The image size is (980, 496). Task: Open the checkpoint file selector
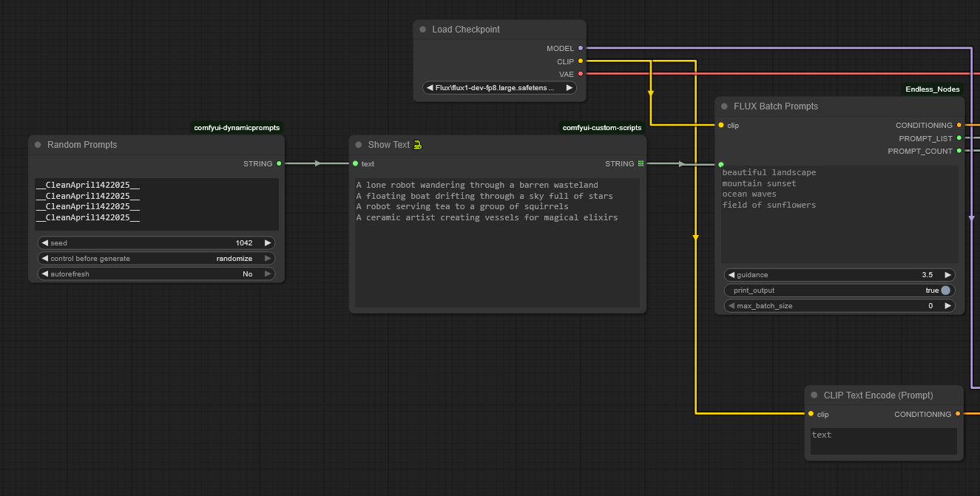click(499, 88)
